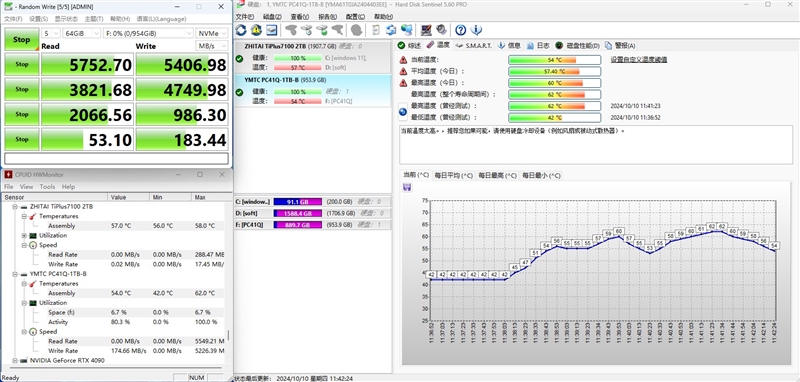
Task: Click the F: [PC41Q] 889.7 GB usage bar
Action: 298,225
